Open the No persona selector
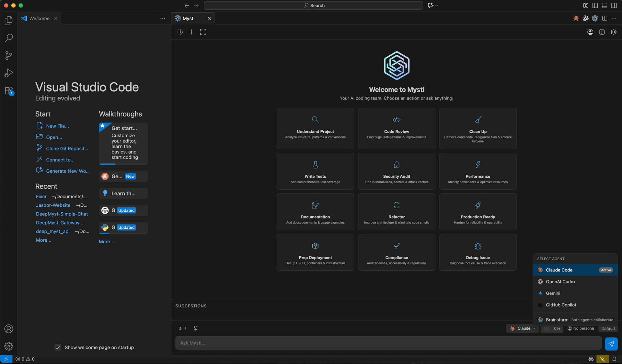This screenshot has height=364, width=622. coord(581,328)
